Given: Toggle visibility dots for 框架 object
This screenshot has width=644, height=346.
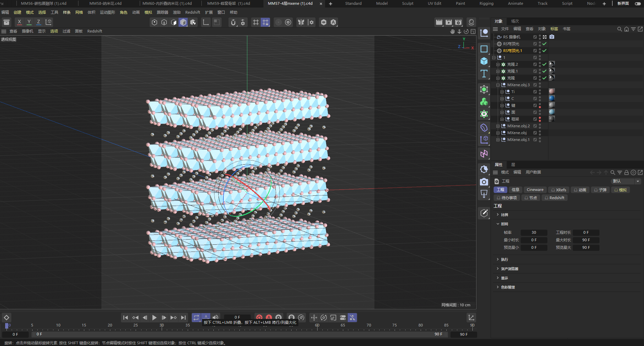Looking at the screenshot, I should click(540, 119).
